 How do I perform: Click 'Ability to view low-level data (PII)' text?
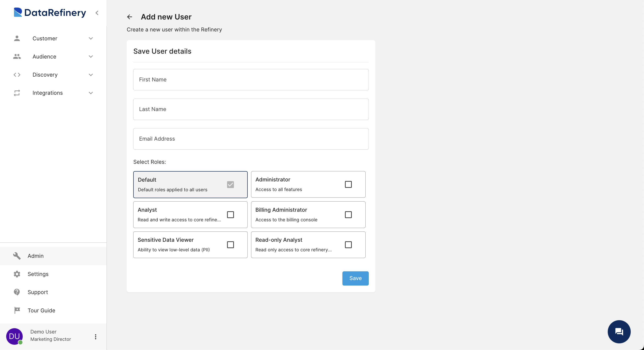(174, 250)
